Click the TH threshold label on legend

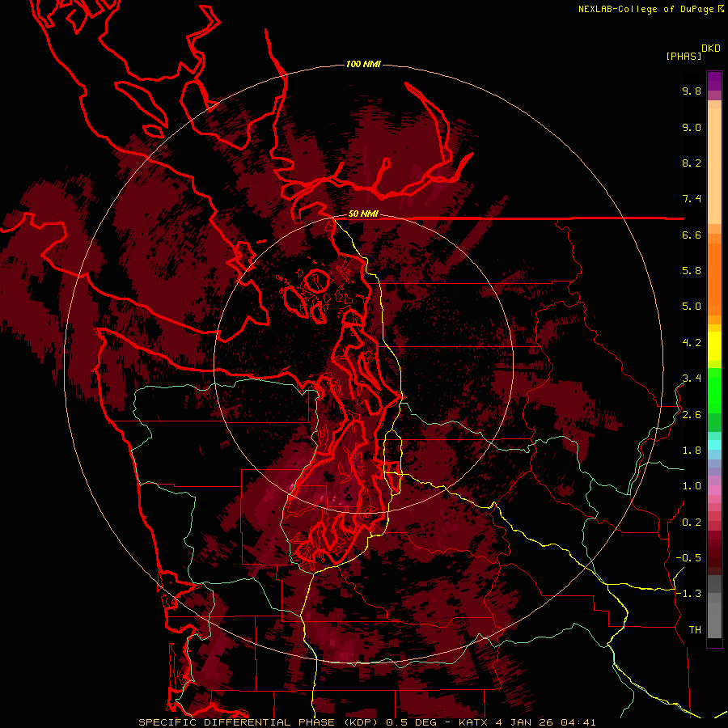click(x=695, y=630)
